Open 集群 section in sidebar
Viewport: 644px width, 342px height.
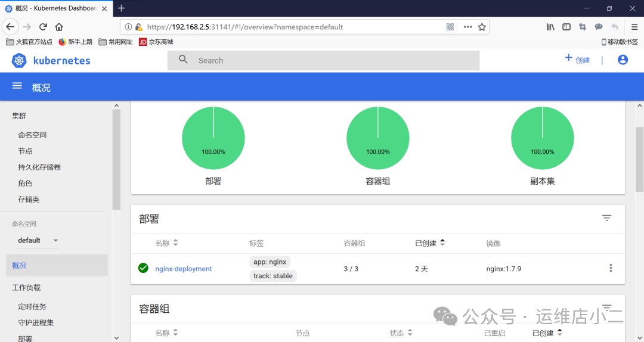point(19,116)
